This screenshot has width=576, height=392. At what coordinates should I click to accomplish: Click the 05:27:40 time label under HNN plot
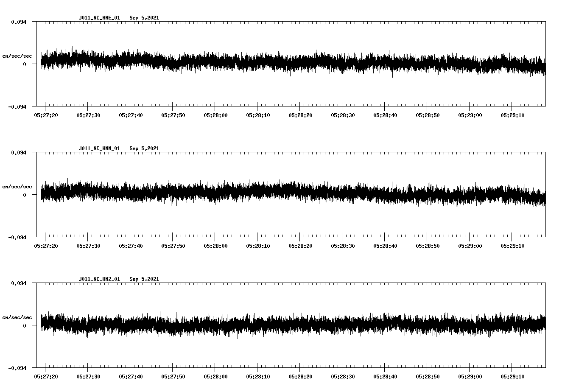point(131,246)
